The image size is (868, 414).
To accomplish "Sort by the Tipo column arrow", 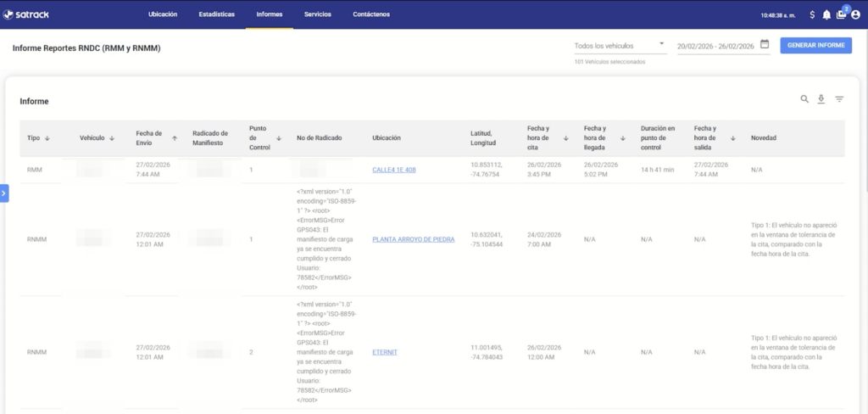I will (47, 138).
